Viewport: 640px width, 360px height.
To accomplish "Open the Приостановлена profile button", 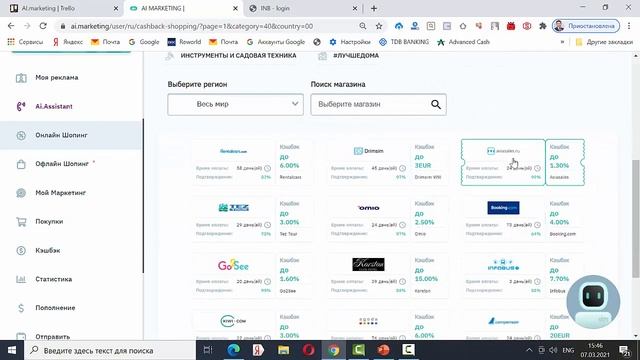I will point(586,26).
